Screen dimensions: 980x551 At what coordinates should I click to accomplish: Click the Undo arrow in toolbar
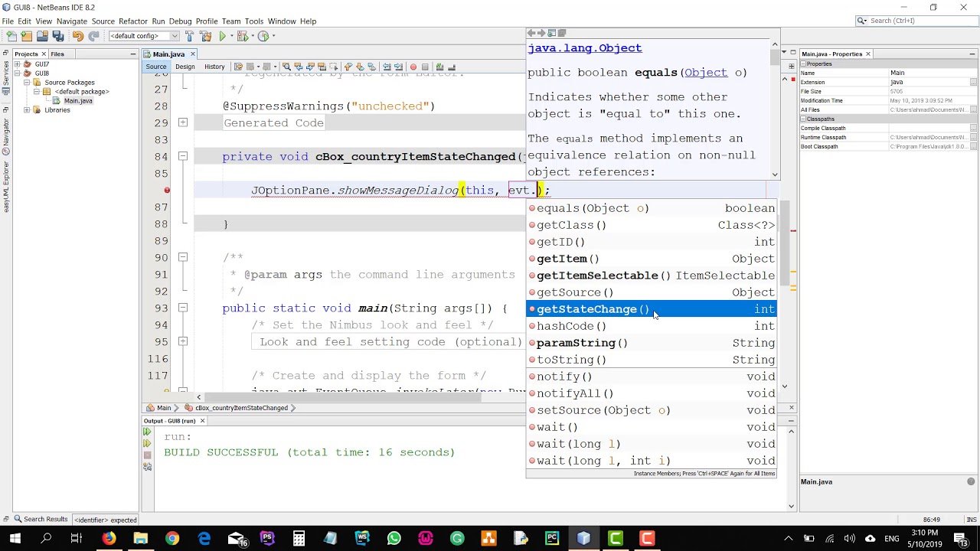click(x=78, y=36)
